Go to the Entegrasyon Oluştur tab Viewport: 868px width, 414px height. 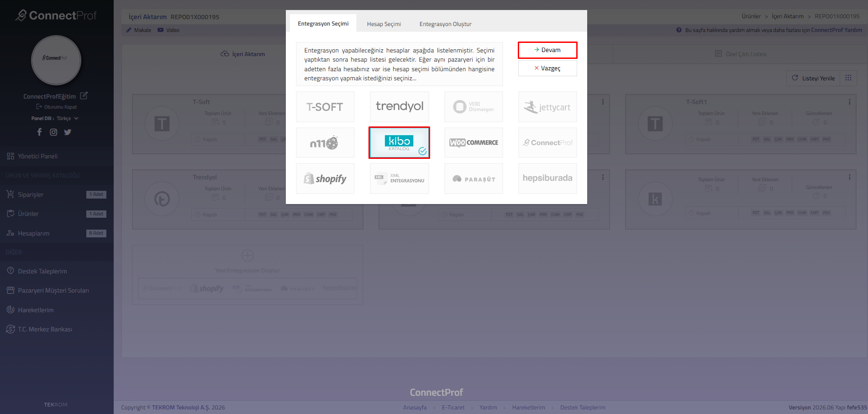[x=446, y=24]
